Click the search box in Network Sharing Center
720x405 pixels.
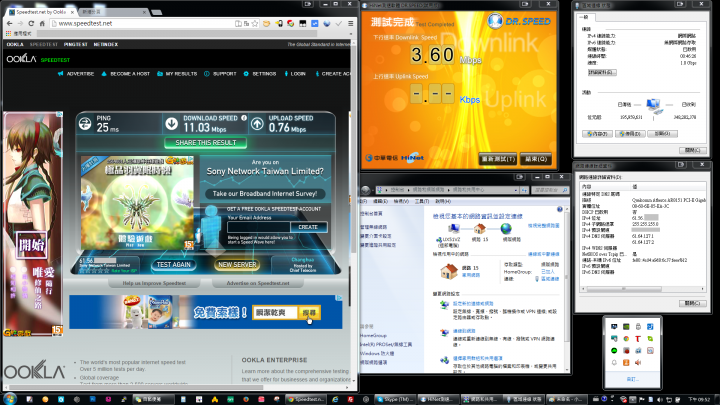[x=551, y=190]
